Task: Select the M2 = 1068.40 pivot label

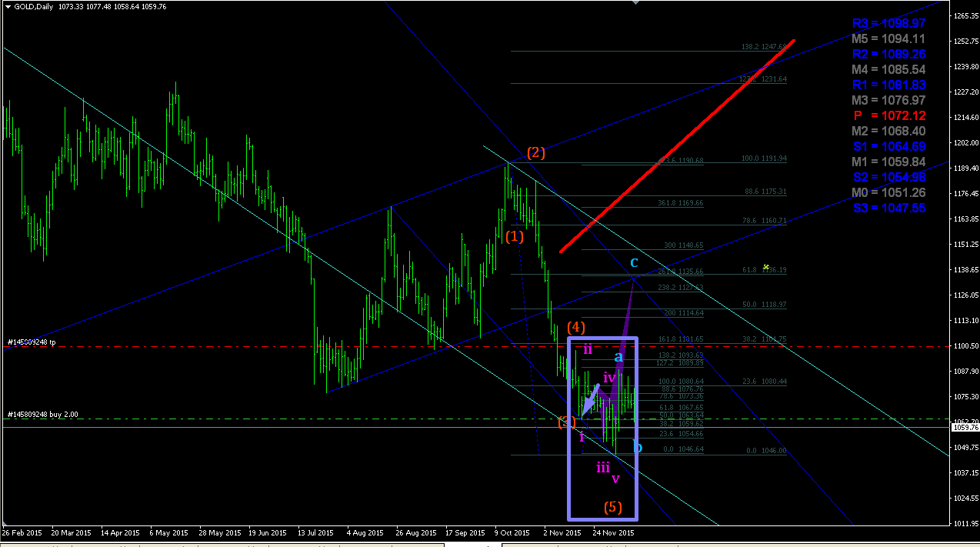Action: click(x=888, y=132)
